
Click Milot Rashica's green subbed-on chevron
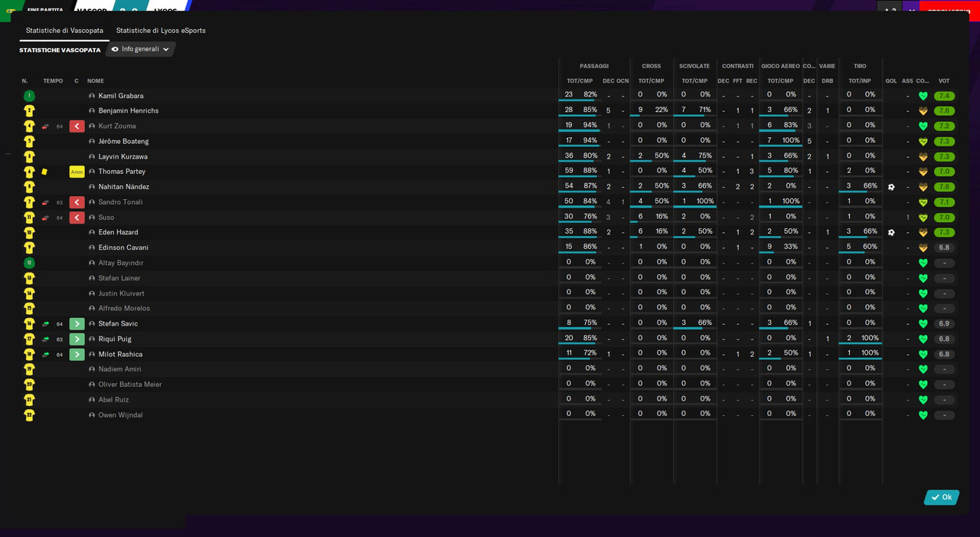coord(77,355)
